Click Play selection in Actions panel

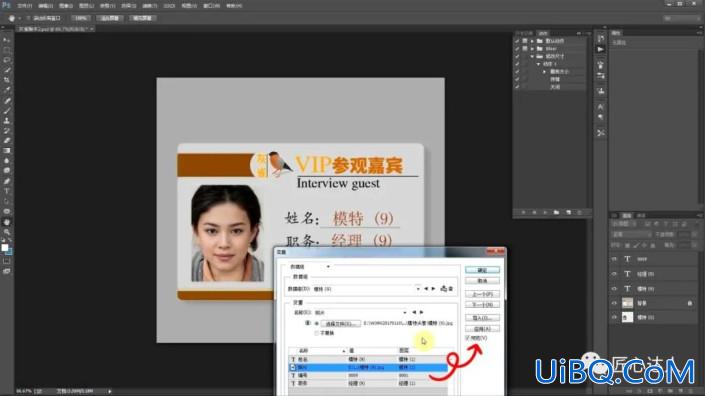[545, 212]
